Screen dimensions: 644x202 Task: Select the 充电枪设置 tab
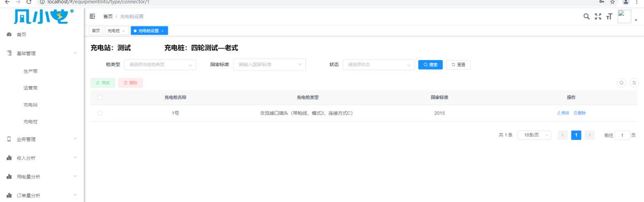tap(150, 31)
